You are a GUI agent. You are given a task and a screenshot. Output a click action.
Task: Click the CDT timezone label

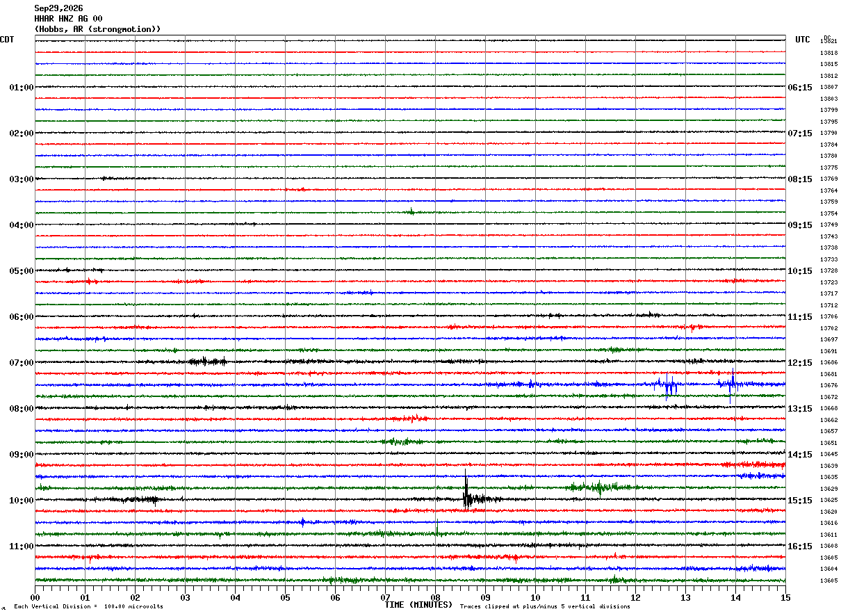[7, 40]
